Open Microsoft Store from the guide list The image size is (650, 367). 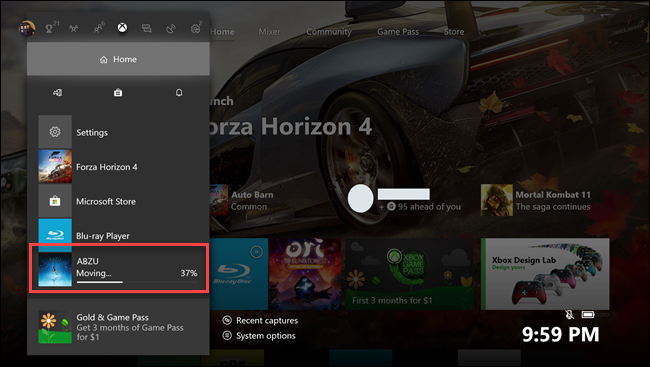pyautogui.click(x=118, y=201)
